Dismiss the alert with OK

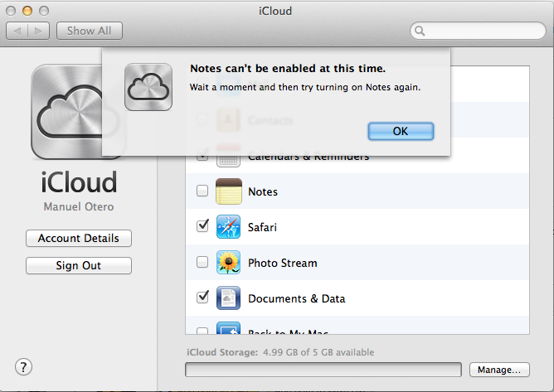[x=401, y=131]
